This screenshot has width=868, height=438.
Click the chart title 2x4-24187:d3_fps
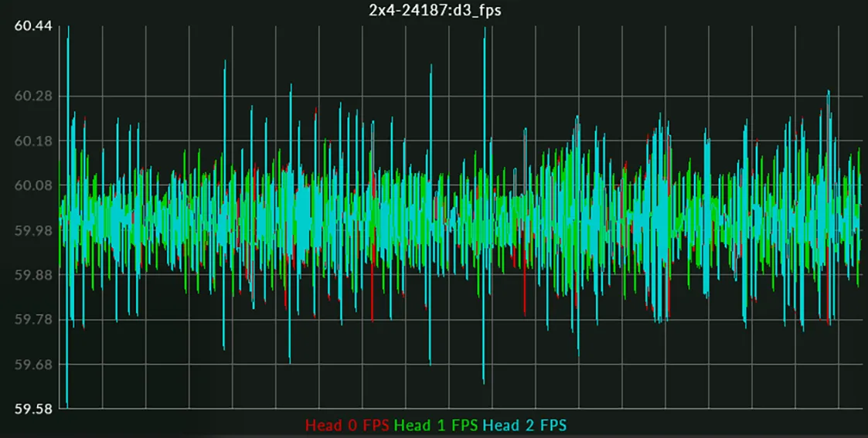point(434,11)
